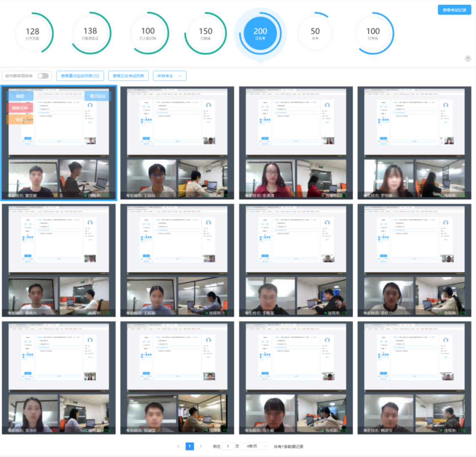Screen dimensions: 476x457
Task: Open the 4条/页 page size dropdown
Action: [254, 446]
